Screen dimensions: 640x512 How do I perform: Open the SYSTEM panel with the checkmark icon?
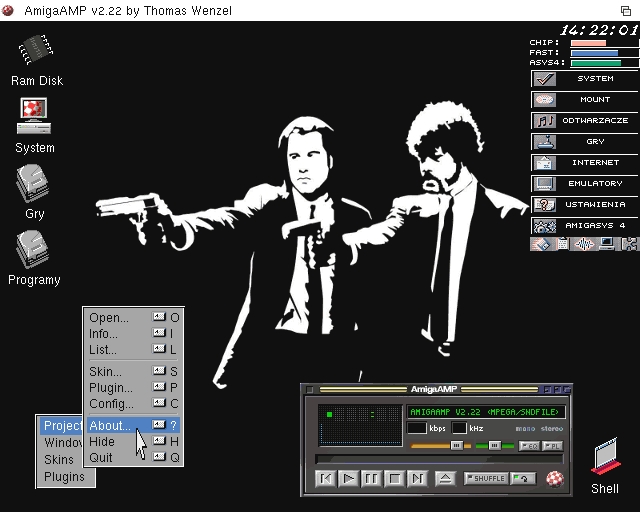tap(584, 78)
